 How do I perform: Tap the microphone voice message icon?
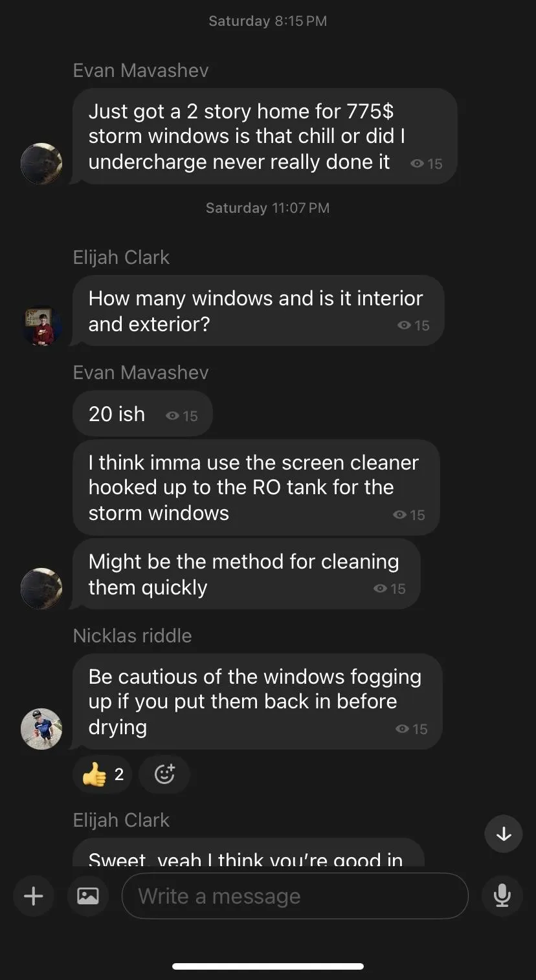502,896
